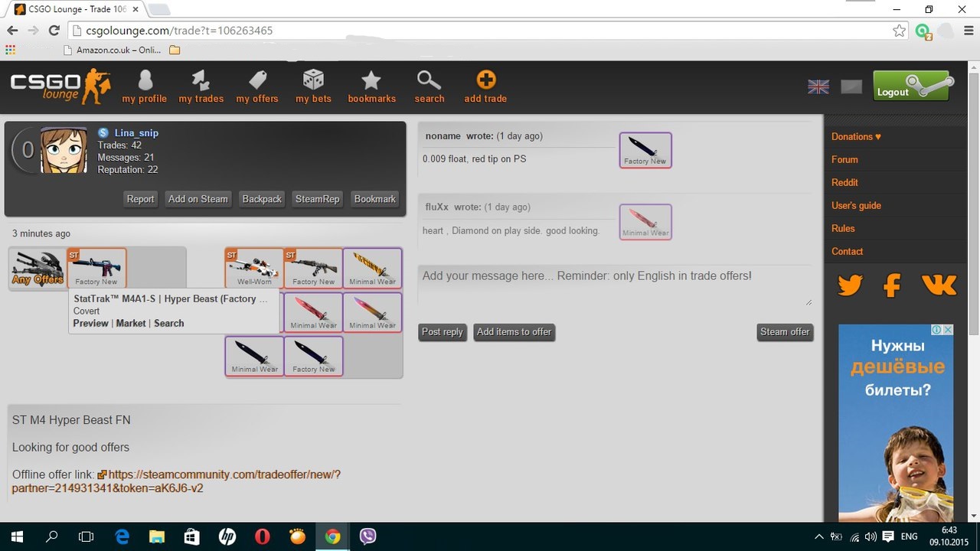Open the my bets dice icon
This screenshot has width=980, height=551.
(313, 80)
